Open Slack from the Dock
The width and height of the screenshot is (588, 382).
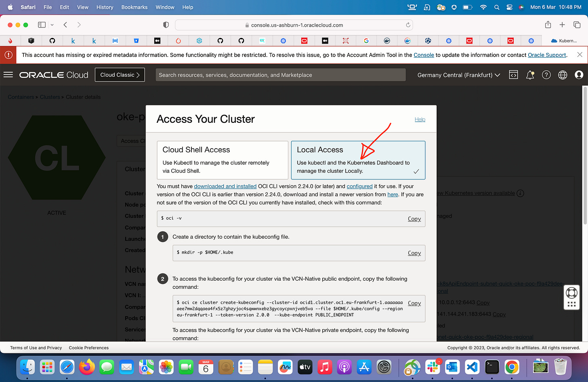[433, 367]
